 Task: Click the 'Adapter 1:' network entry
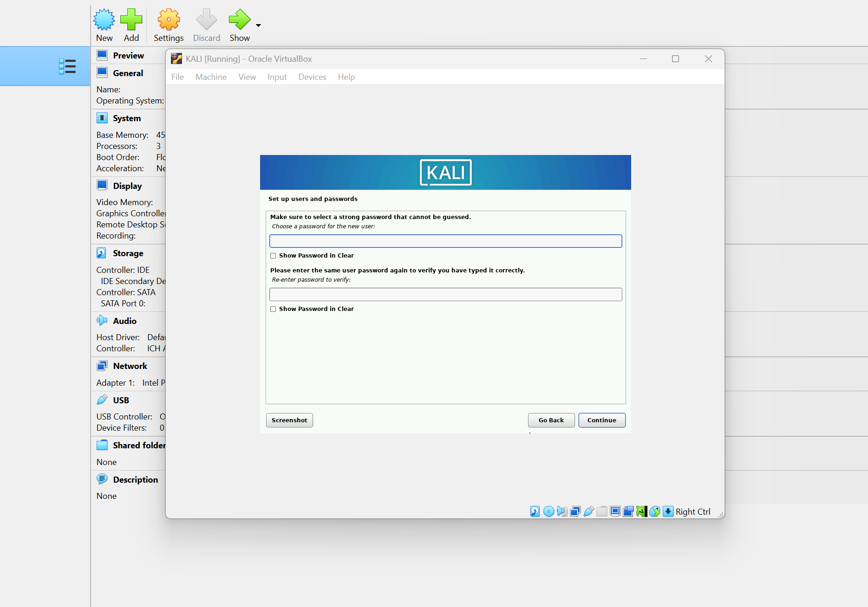[x=116, y=383]
